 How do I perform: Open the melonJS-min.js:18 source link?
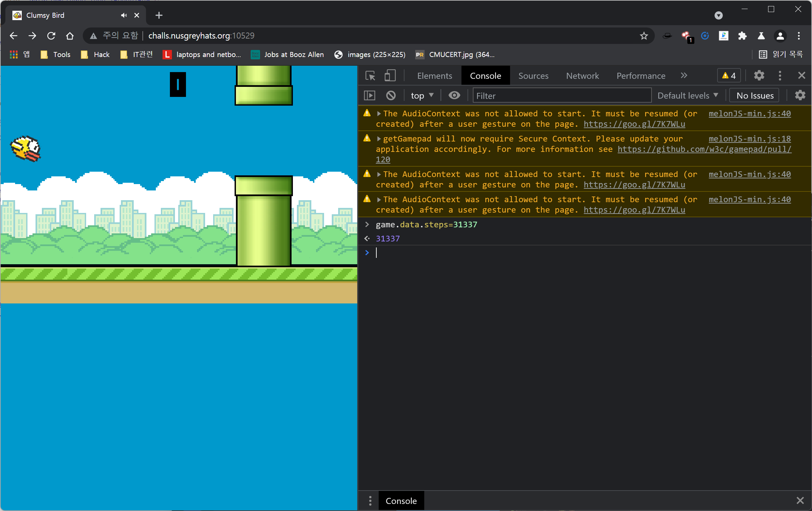(x=749, y=138)
